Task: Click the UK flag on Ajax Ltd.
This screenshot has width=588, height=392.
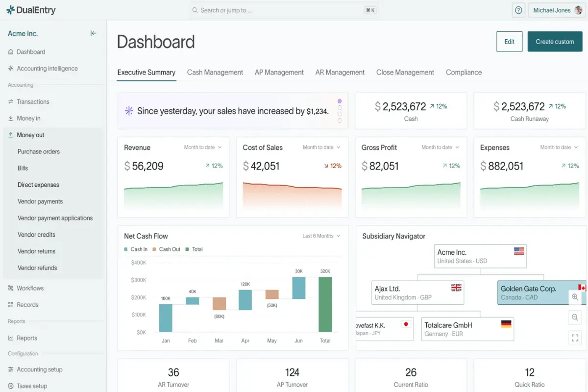Action: point(456,287)
